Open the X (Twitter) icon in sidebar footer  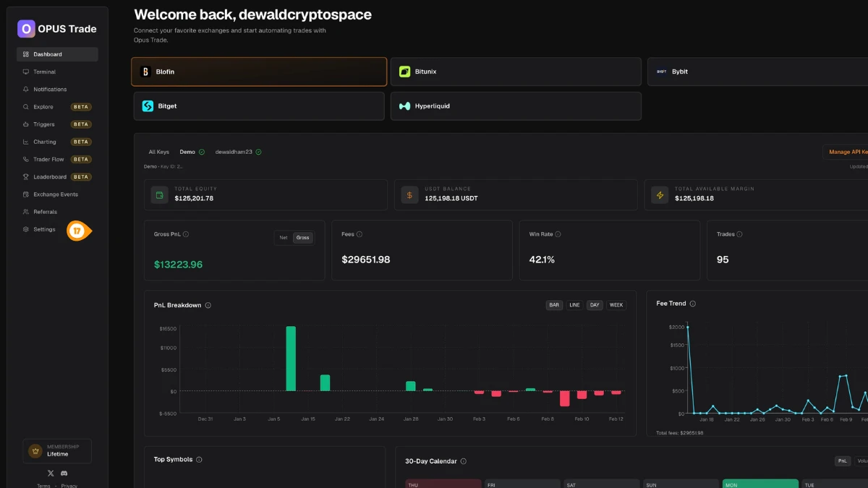point(51,473)
